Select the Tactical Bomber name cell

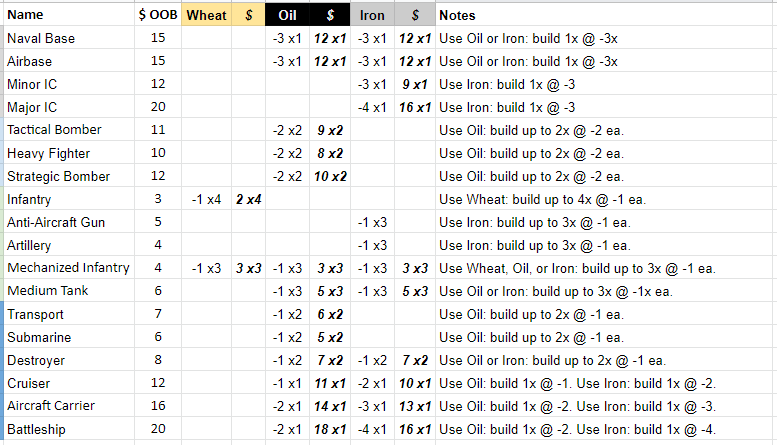click(69, 130)
